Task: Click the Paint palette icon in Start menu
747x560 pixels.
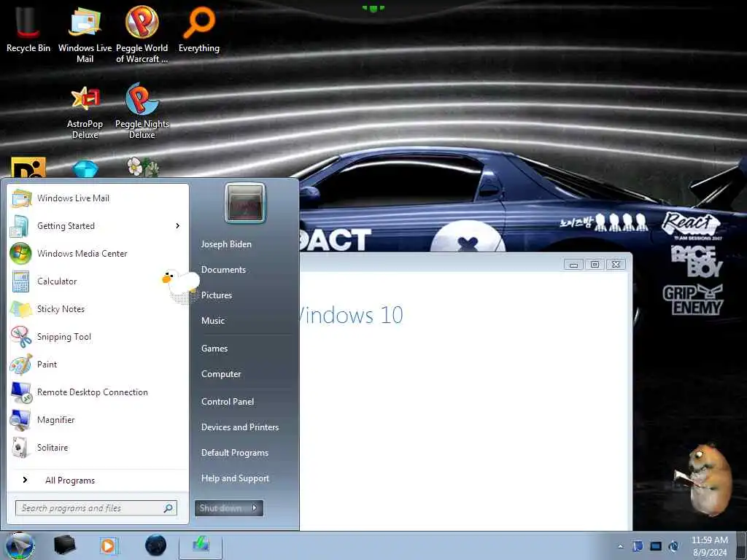Action: coord(21,365)
